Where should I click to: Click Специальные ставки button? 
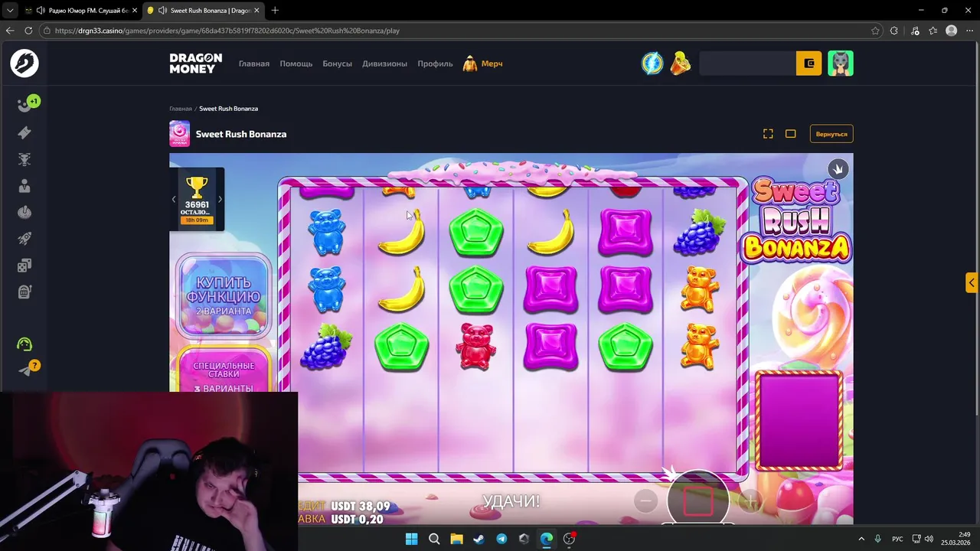click(224, 372)
